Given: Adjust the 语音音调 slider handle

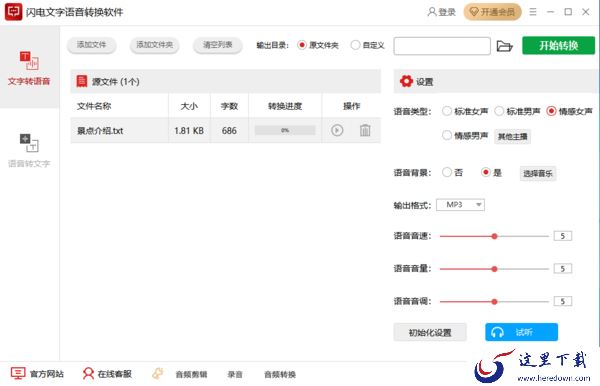Looking at the screenshot, I should click(494, 302).
